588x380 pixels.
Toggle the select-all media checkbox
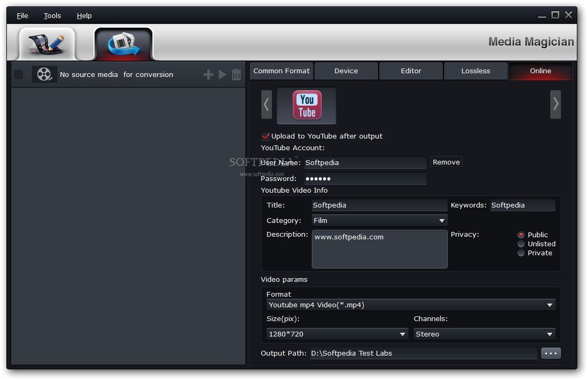tap(19, 74)
